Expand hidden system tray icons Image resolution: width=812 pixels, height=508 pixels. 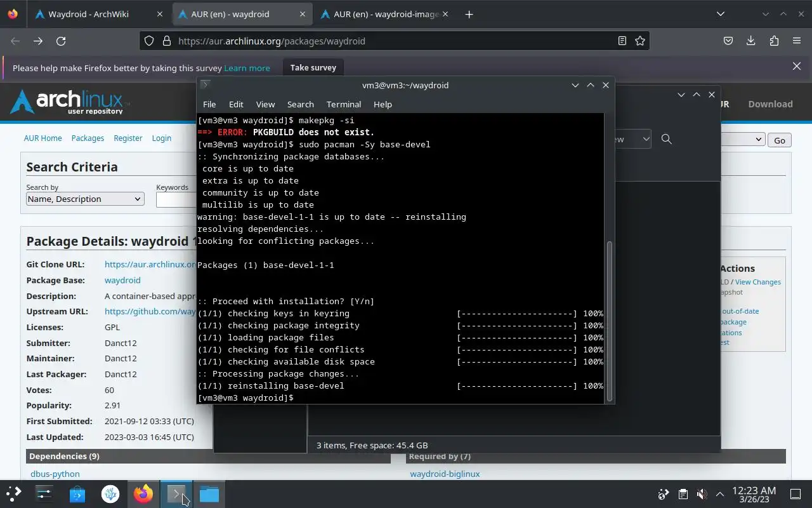pyautogui.click(x=720, y=494)
